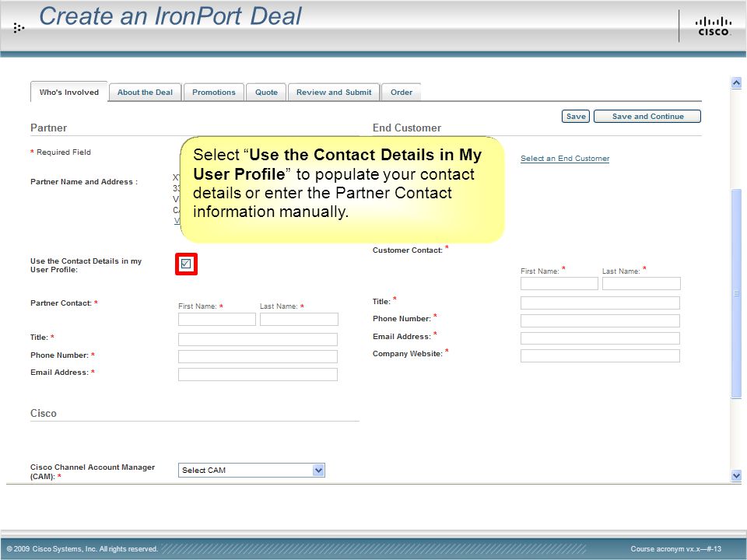
Task: Click the Partner Contact First Name field
Action: point(217,319)
